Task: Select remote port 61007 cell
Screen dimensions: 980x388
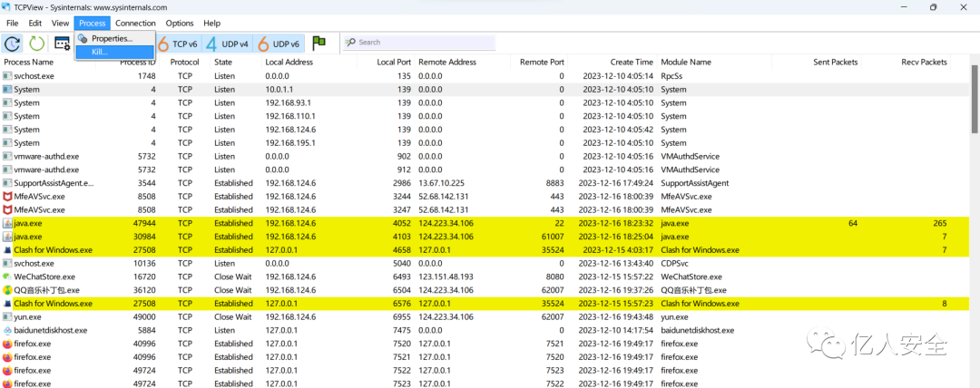Action: pyautogui.click(x=552, y=237)
